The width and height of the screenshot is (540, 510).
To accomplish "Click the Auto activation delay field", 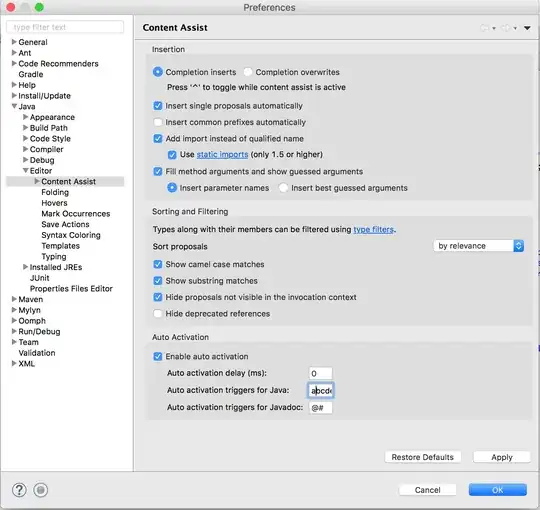I will 321,373.
